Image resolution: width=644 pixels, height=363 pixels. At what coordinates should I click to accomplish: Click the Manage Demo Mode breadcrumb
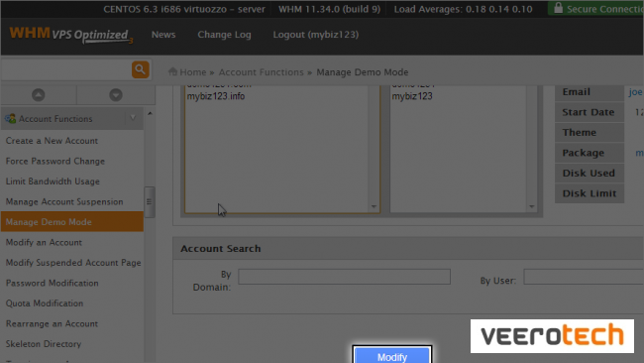coord(363,72)
